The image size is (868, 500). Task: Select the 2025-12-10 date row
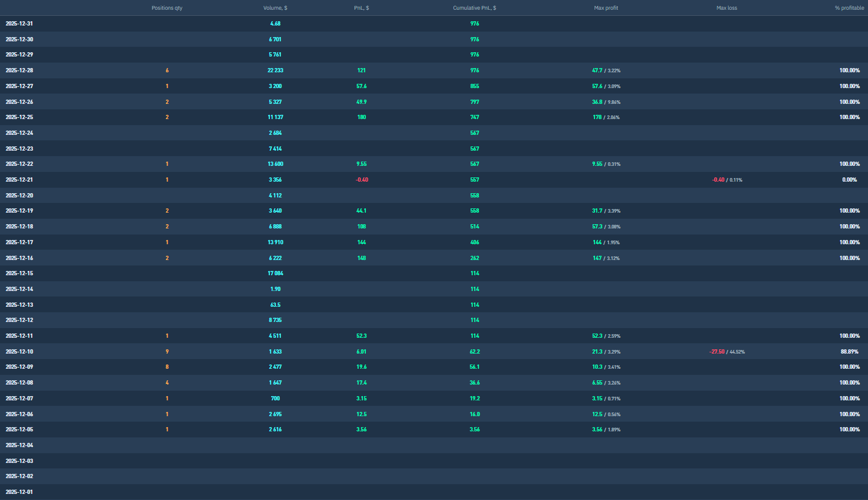(19, 352)
